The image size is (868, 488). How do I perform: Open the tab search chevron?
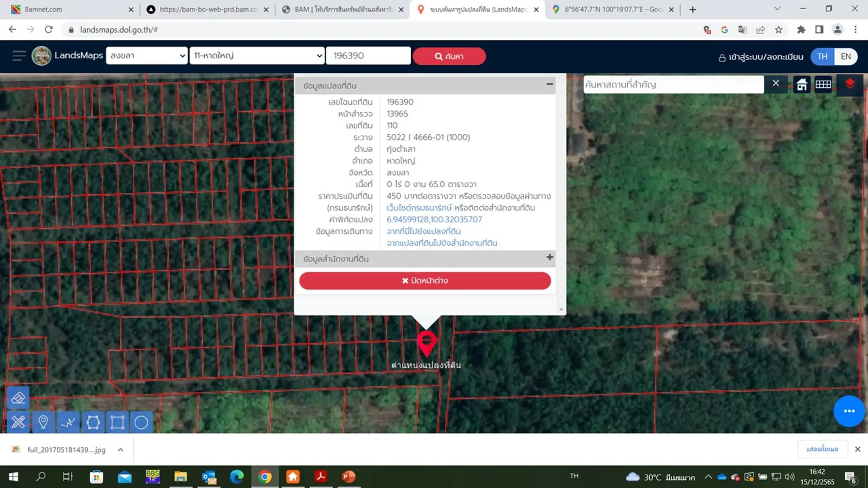tap(777, 8)
